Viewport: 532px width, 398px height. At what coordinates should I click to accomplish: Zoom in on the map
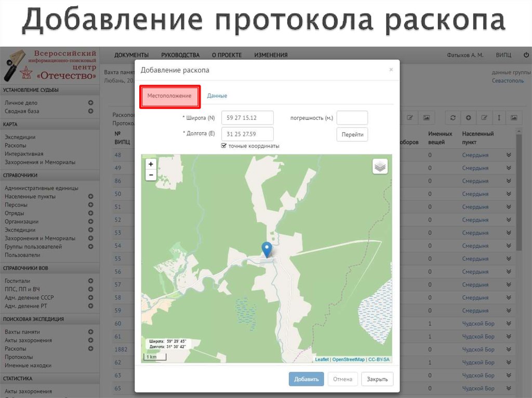151,164
